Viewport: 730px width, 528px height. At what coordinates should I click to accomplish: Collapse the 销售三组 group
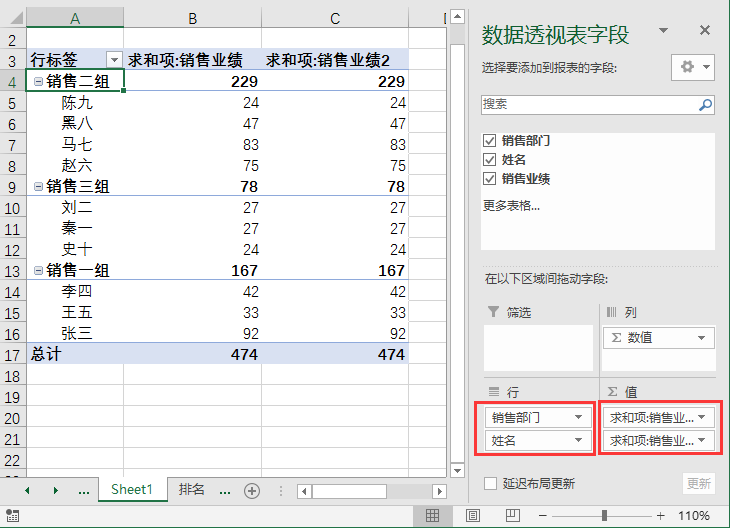pos(38,187)
